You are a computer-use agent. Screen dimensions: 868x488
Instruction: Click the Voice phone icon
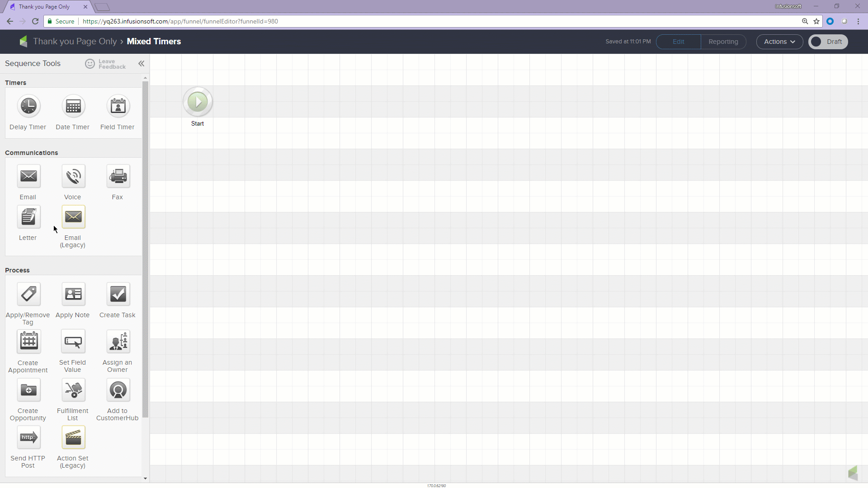click(73, 176)
